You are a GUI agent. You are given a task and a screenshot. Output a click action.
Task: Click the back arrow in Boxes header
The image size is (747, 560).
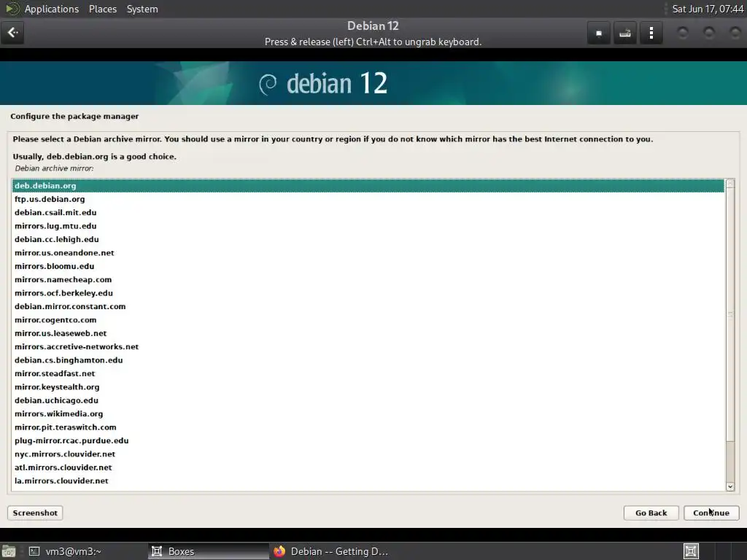coord(12,33)
